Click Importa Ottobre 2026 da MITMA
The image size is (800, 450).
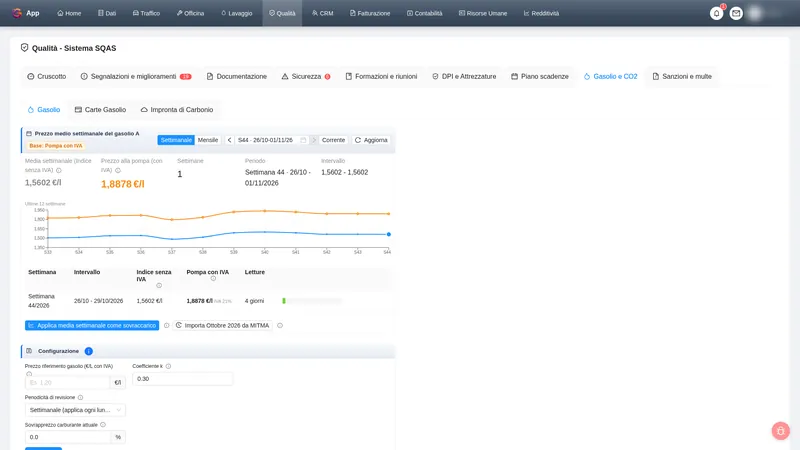coord(222,326)
